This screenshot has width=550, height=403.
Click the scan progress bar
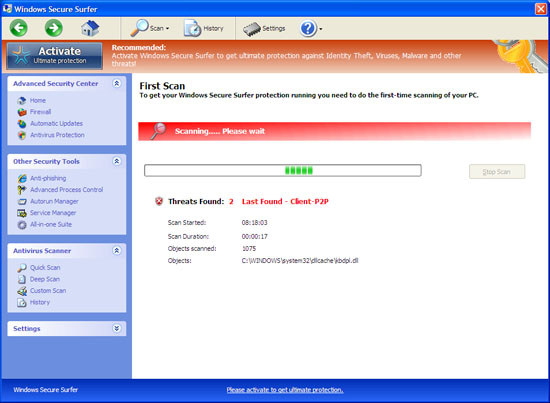point(283,170)
